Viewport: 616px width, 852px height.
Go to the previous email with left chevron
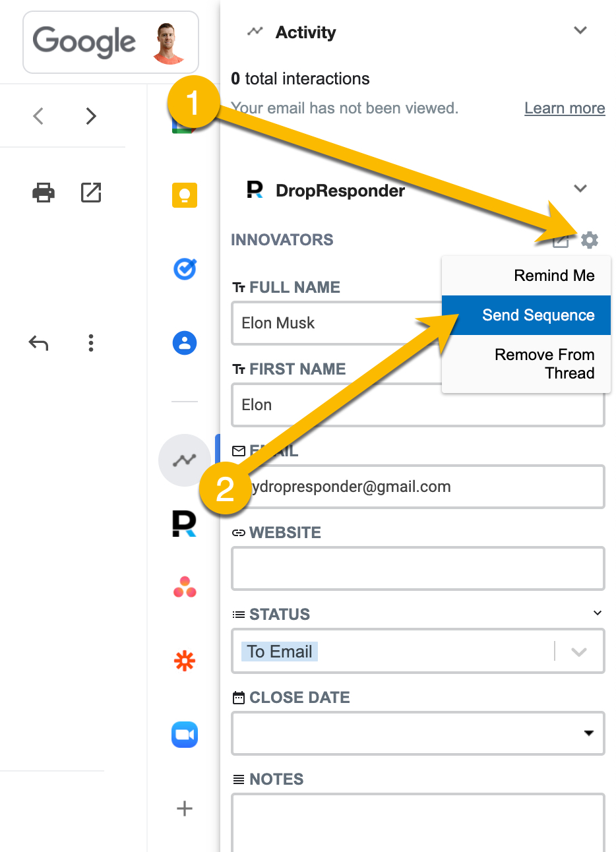38,116
